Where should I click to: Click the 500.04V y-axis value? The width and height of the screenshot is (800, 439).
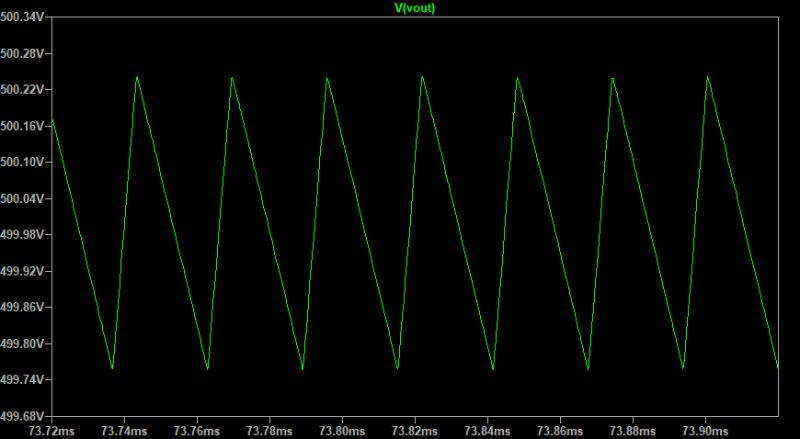pos(22,199)
